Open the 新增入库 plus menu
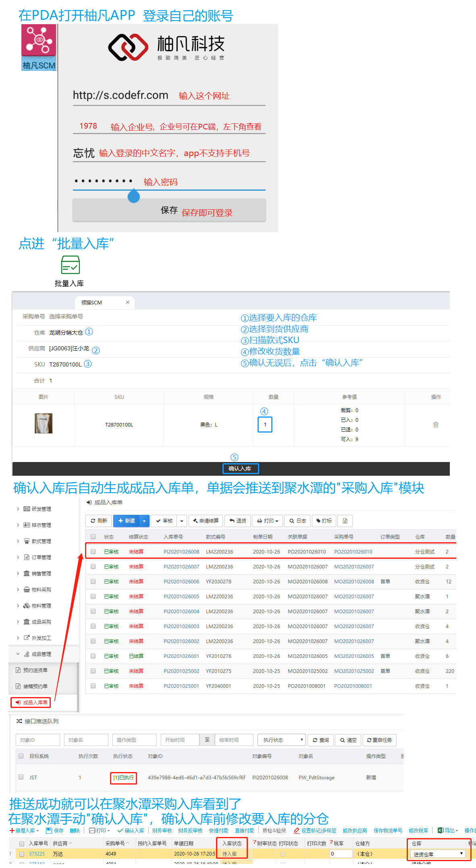 25,831
